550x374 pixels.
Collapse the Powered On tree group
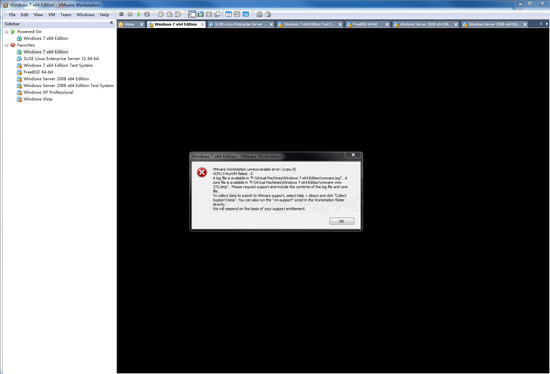coord(6,32)
